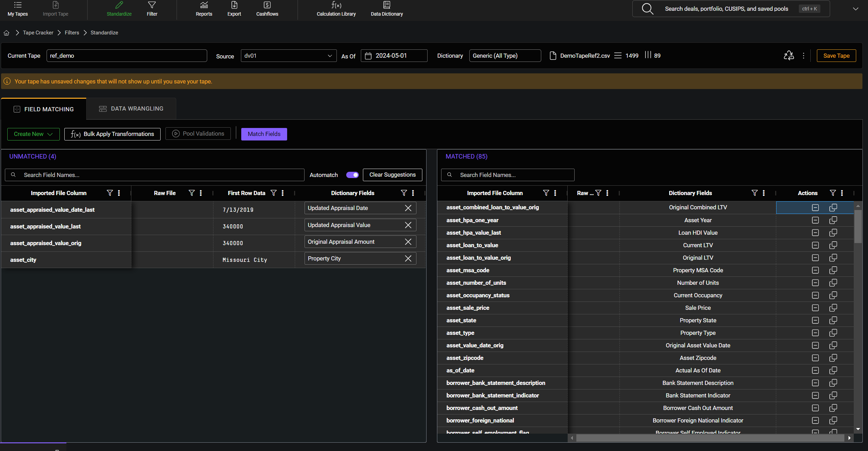The width and height of the screenshot is (868, 451).
Task: Click the Match Fields button
Action: click(x=264, y=134)
